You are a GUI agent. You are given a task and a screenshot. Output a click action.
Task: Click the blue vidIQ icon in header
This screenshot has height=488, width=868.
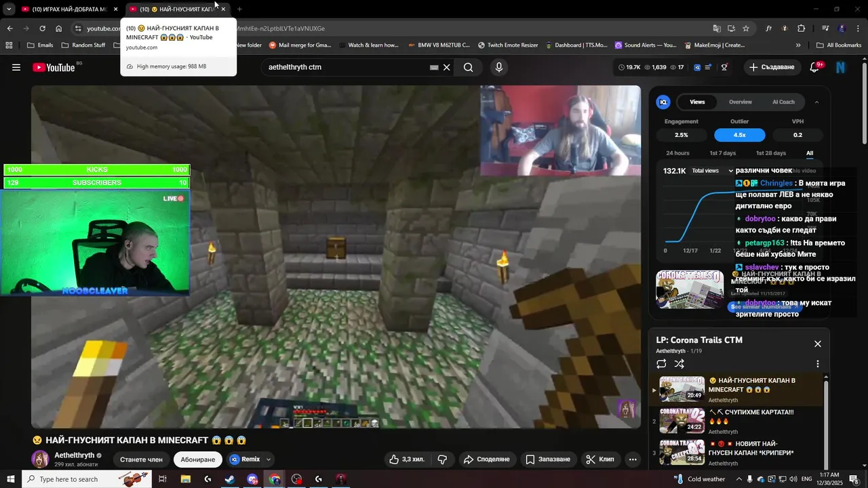(x=696, y=67)
